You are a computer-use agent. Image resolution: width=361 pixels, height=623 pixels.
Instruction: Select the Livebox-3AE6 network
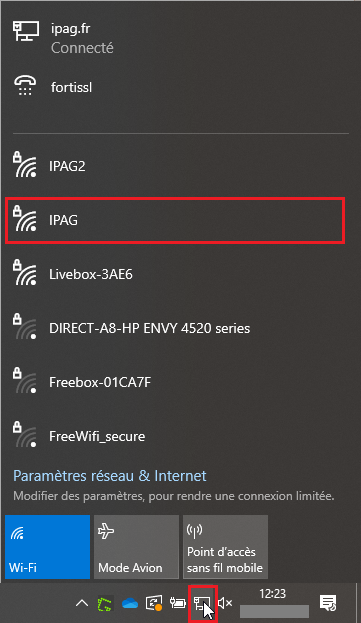[175, 274]
